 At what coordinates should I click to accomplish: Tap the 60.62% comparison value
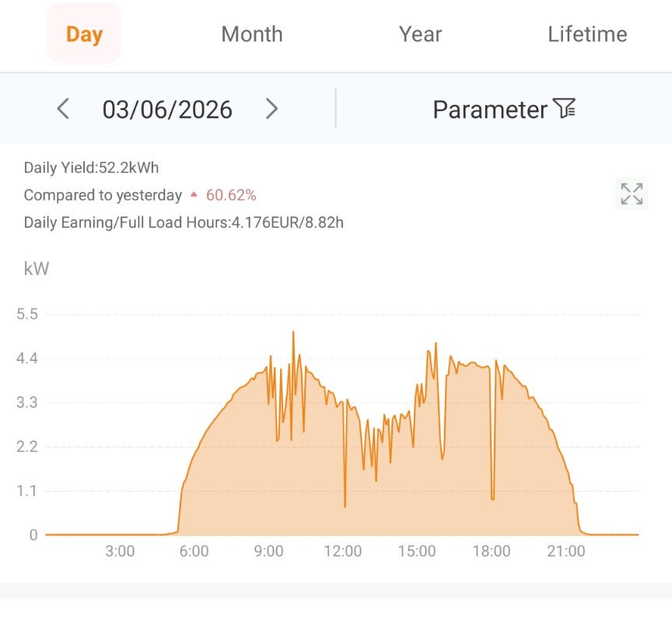tap(231, 195)
